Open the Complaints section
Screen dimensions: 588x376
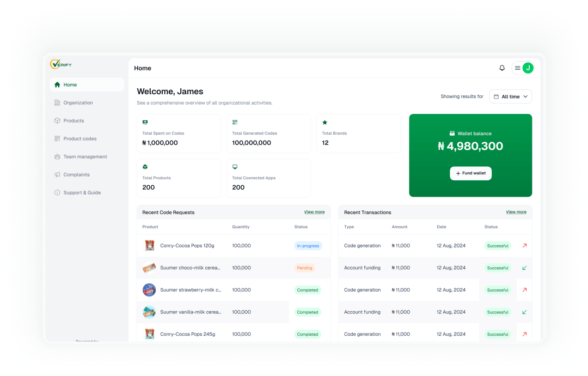(x=76, y=175)
